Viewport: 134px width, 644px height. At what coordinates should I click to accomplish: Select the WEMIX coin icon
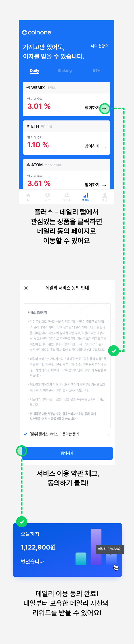click(29, 88)
